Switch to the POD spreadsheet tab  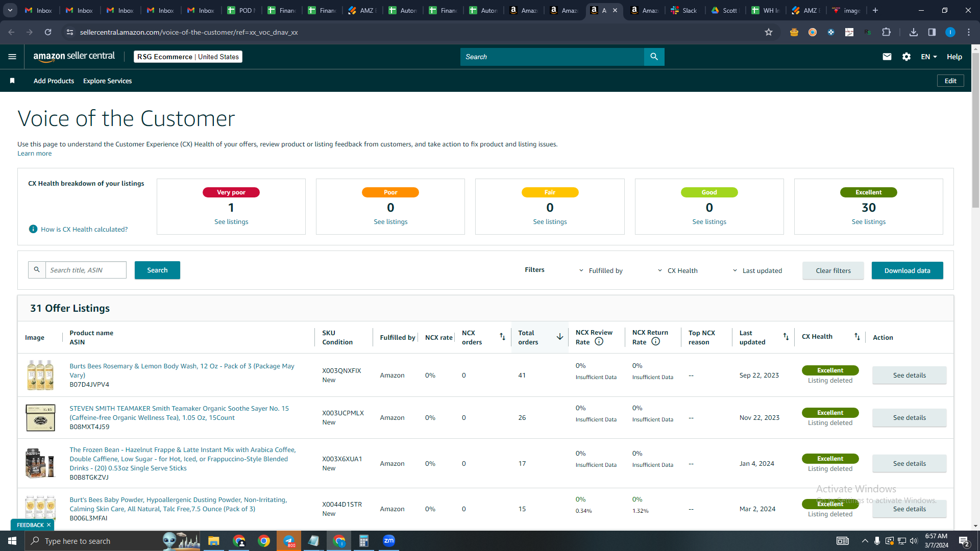(x=241, y=10)
